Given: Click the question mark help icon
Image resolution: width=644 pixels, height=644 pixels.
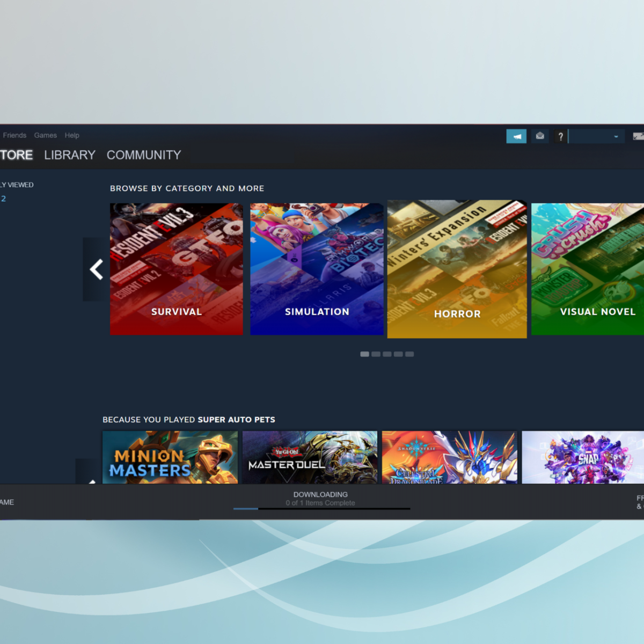Looking at the screenshot, I should tap(560, 136).
